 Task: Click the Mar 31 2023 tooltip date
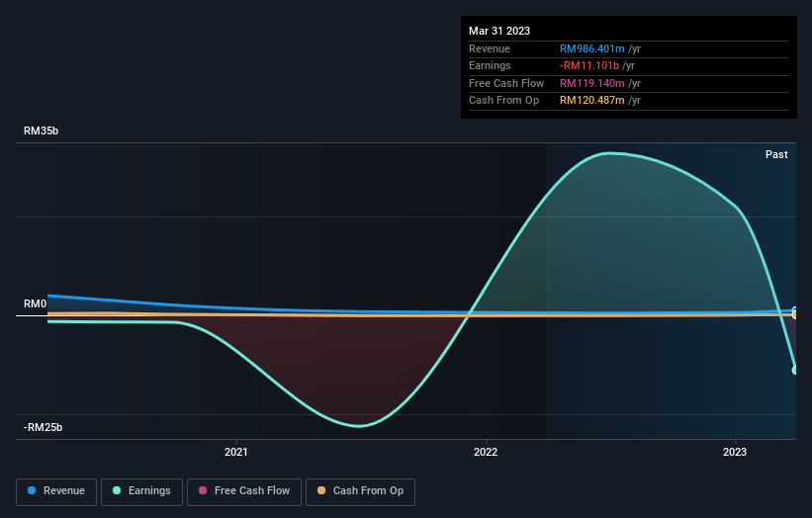click(x=499, y=31)
